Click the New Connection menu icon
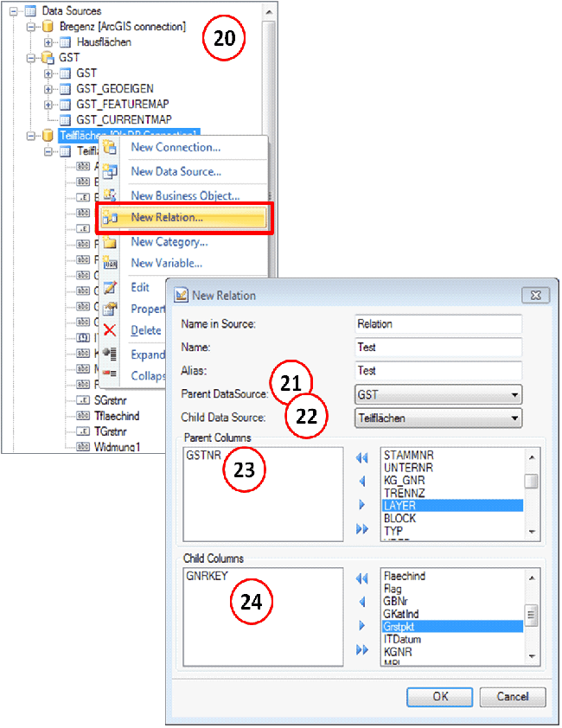This screenshot has height=728, width=562. [110, 147]
